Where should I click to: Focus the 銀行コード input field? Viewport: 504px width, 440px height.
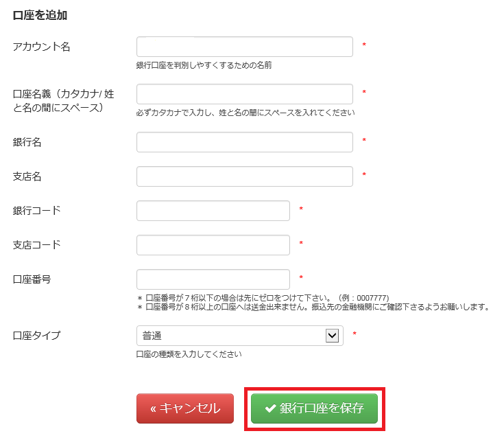tap(213, 211)
